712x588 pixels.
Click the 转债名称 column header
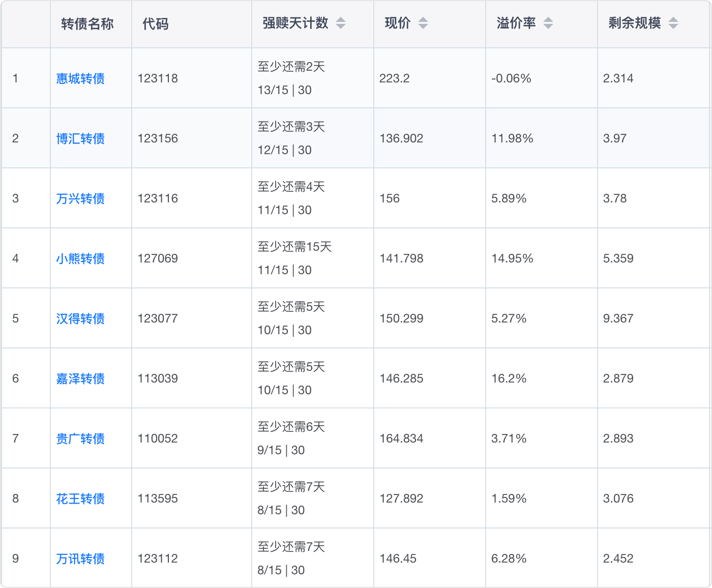point(87,24)
